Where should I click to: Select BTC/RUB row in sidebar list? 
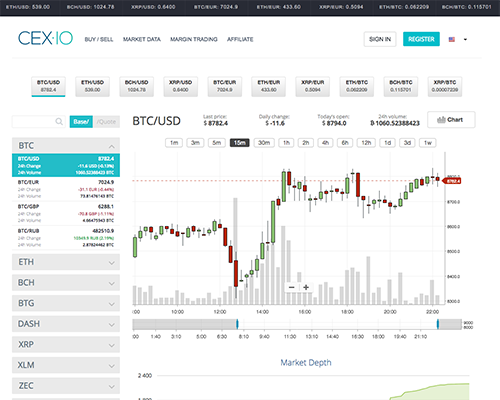(x=66, y=238)
